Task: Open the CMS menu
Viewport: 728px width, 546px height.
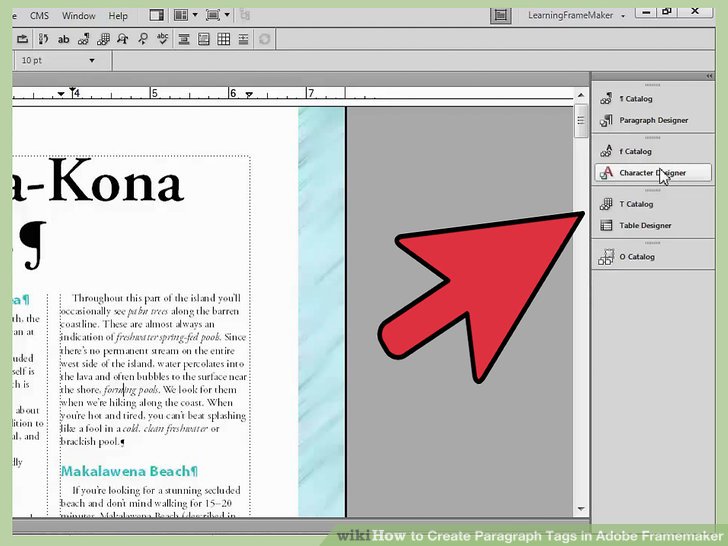Action: [x=39, y=16]
